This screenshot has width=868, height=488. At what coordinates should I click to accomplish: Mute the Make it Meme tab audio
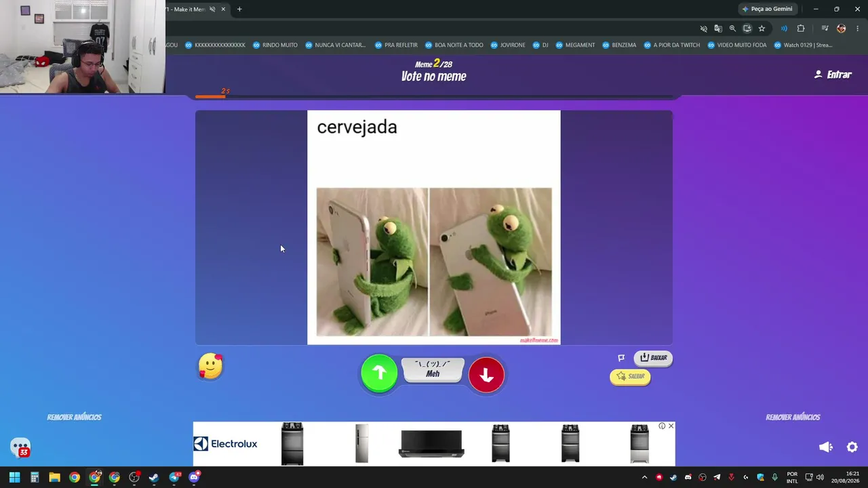212,9
